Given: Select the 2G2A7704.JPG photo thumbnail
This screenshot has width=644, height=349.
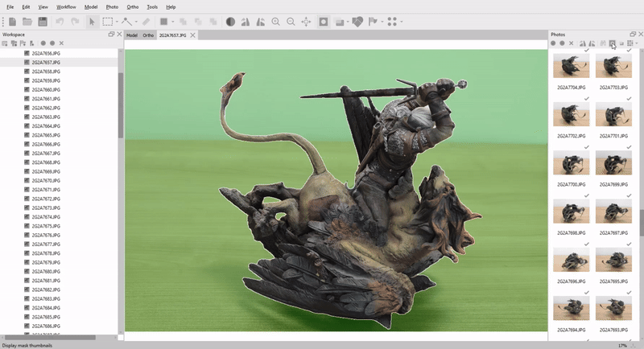Looking at the screenshot, I should click(571, 66).
